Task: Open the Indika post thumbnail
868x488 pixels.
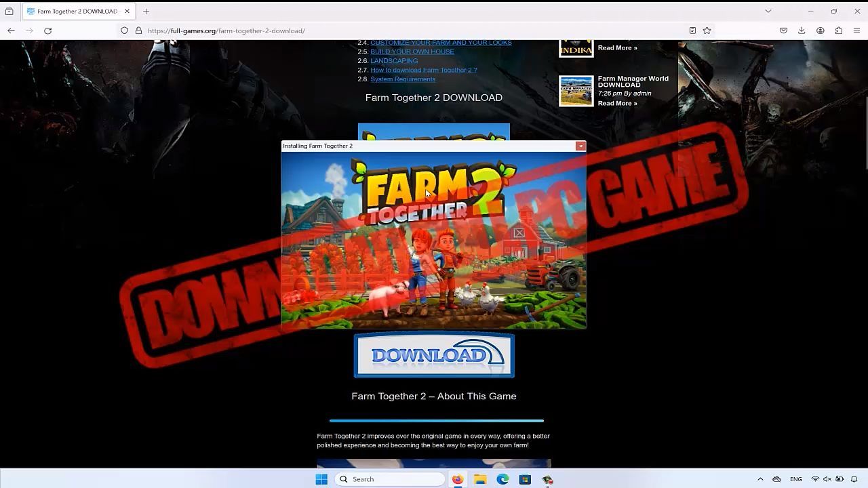Action: pos(576,48)
